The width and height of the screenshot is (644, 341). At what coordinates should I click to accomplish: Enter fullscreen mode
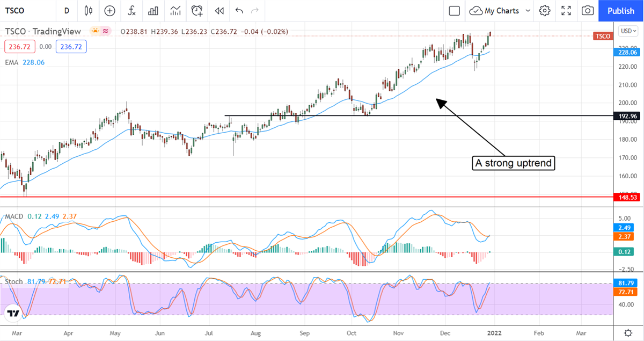566,11
